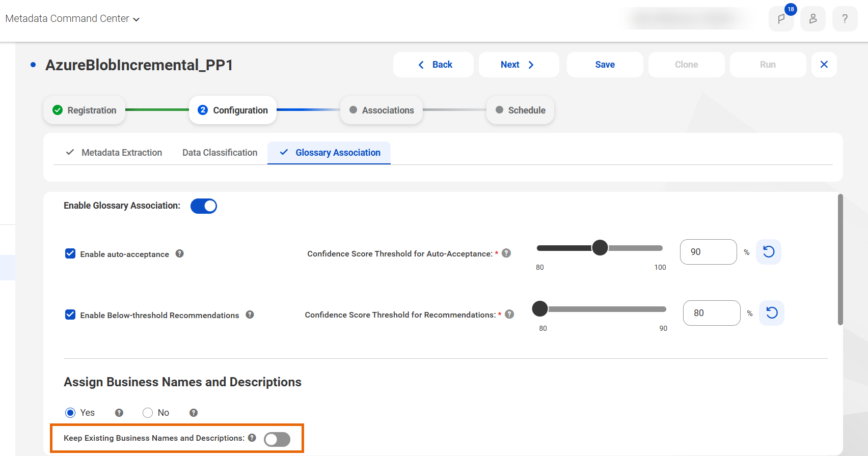Go to the Schedule step
Viewport: 868px width, 456px height.
(521, 110)
